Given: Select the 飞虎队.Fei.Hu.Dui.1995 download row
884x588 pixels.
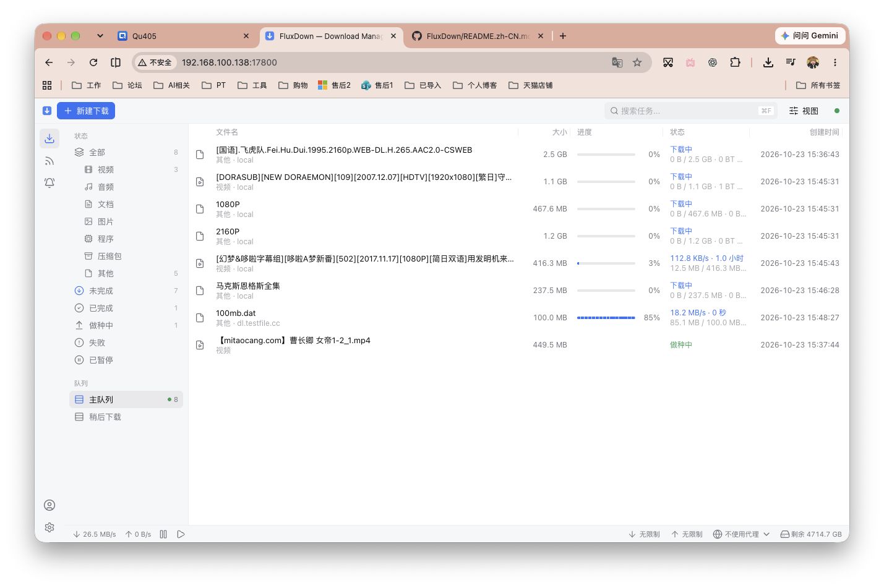Looking at the screenshot, I should (518, 155).
